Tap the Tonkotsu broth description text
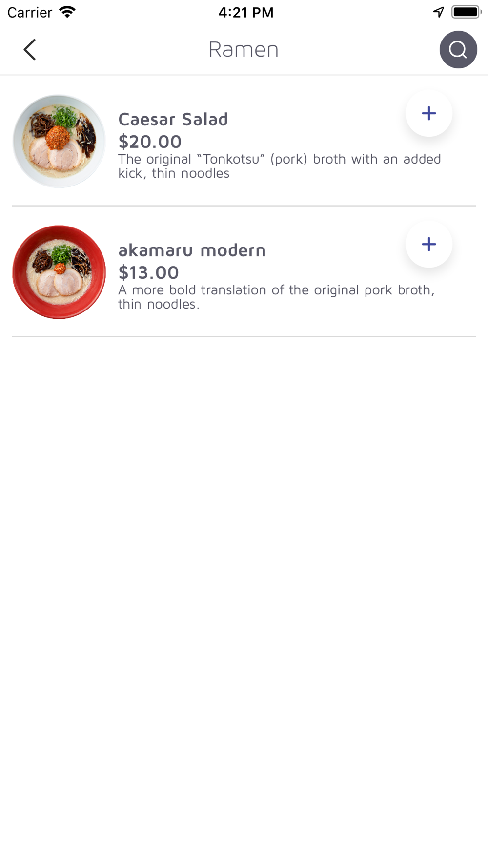The height and width of the screenshot is (868, 488). coord(279,166)
